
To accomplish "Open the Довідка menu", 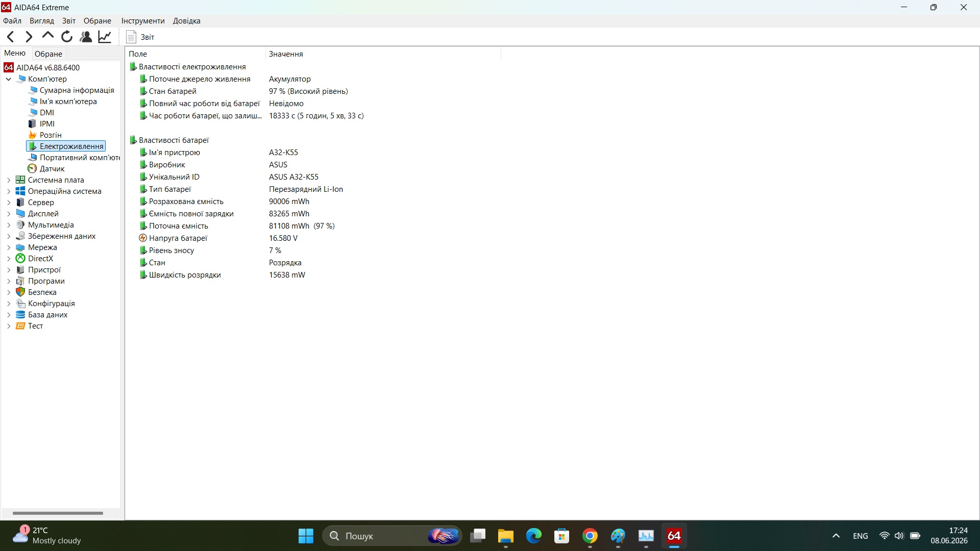I will click(x=187, y=21).
